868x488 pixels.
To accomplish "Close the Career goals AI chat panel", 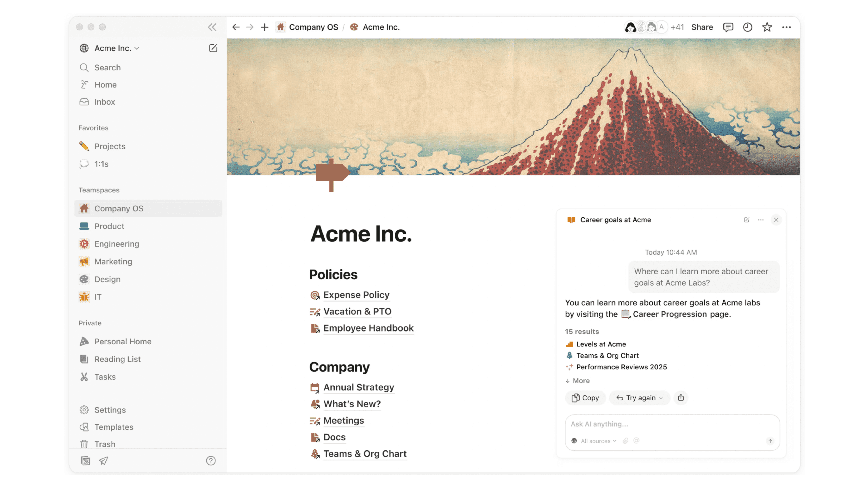I will [776, 220].
